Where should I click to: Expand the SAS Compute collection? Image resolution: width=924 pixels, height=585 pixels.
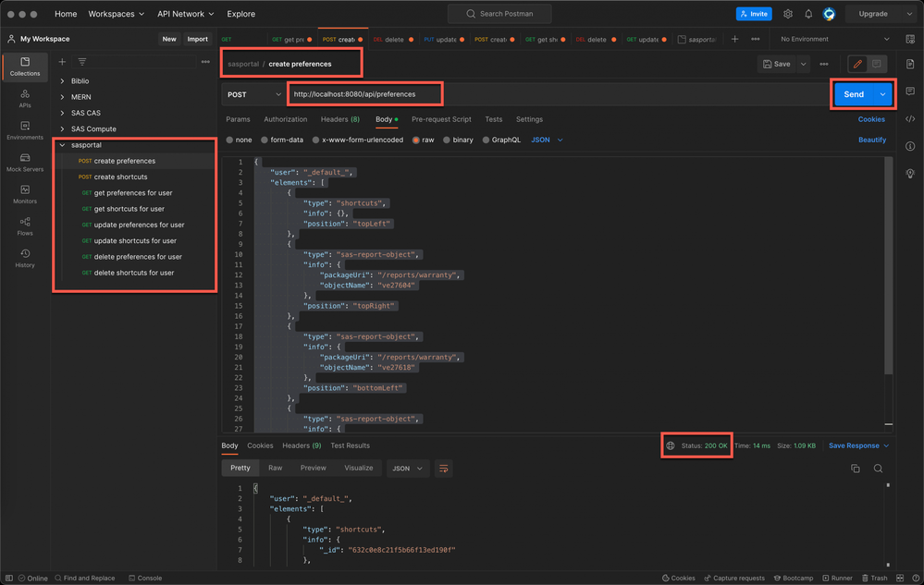(x=63, y=129)
